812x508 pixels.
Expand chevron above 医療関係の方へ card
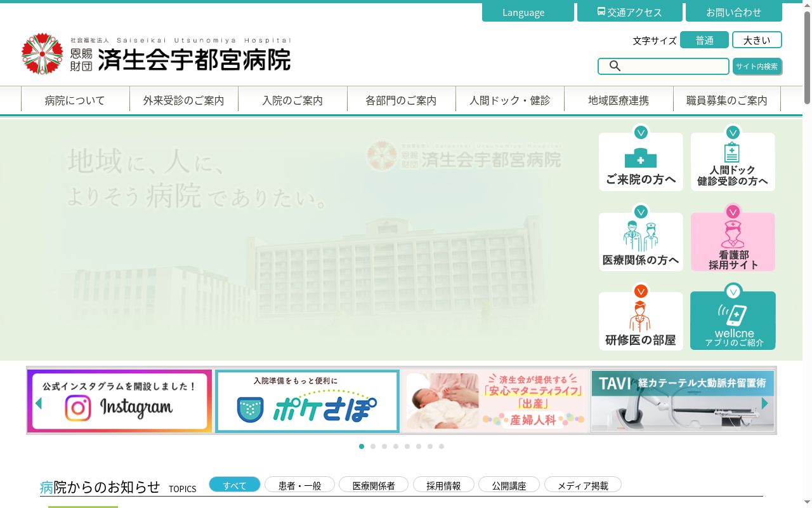click(x=641, y=212)
